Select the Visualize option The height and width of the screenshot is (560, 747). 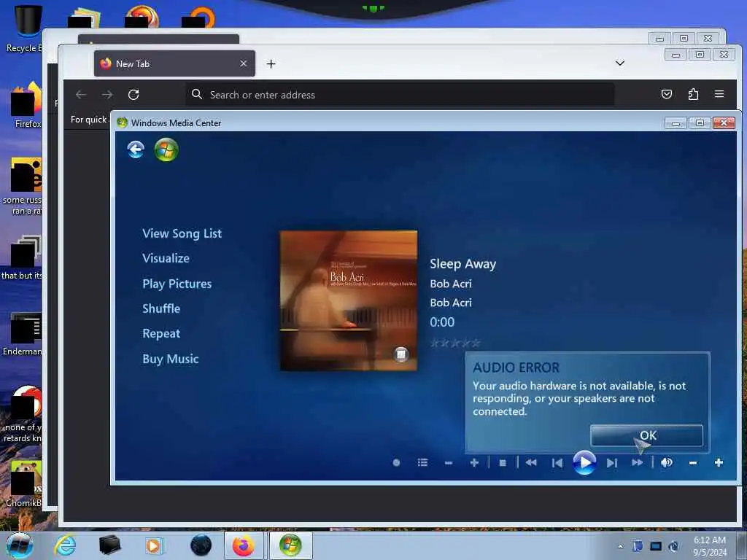pyautogui.click(x=166, y=258)
